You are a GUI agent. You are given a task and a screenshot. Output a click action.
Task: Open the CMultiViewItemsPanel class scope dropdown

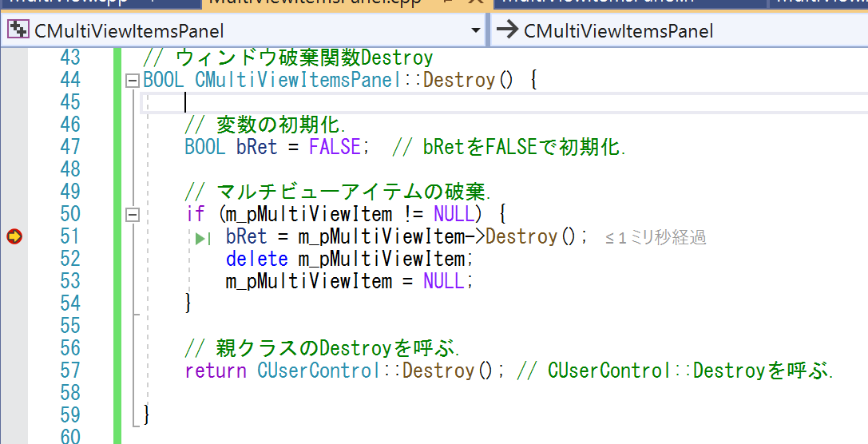click(x=475, y=30)
